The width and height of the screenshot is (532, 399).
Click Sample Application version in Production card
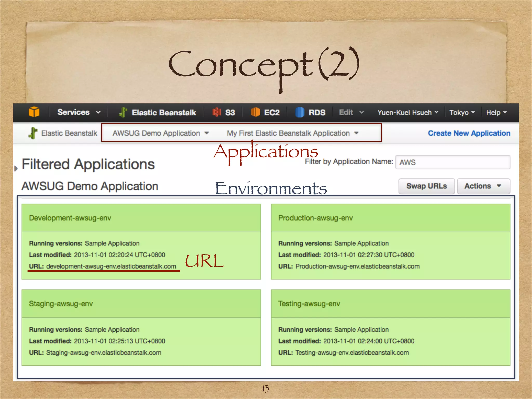point(362,243)
